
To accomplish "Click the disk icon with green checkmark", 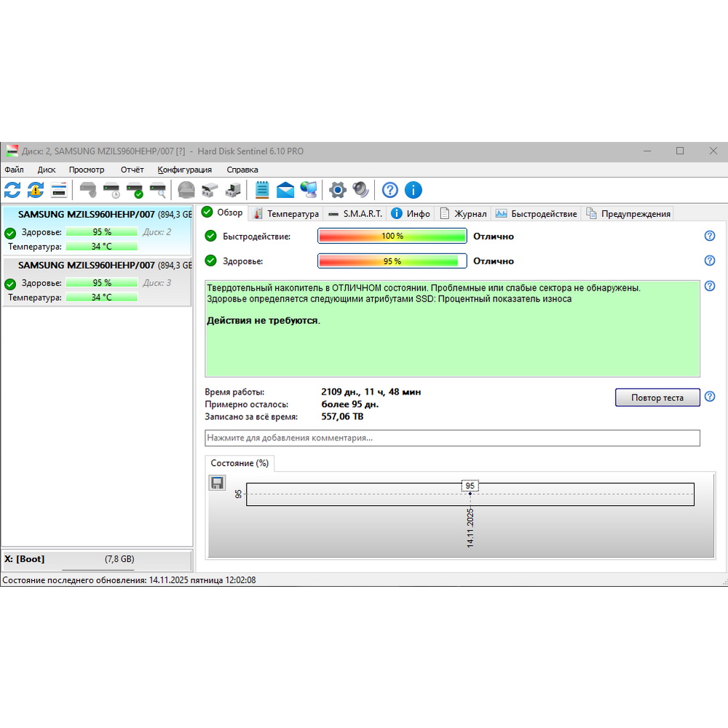I will tap(135, 190).
